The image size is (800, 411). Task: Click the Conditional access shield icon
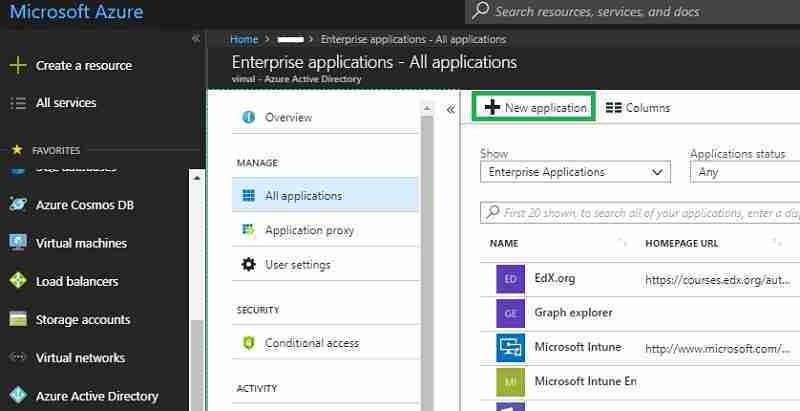pyautogui.click(x=248, y=343)
